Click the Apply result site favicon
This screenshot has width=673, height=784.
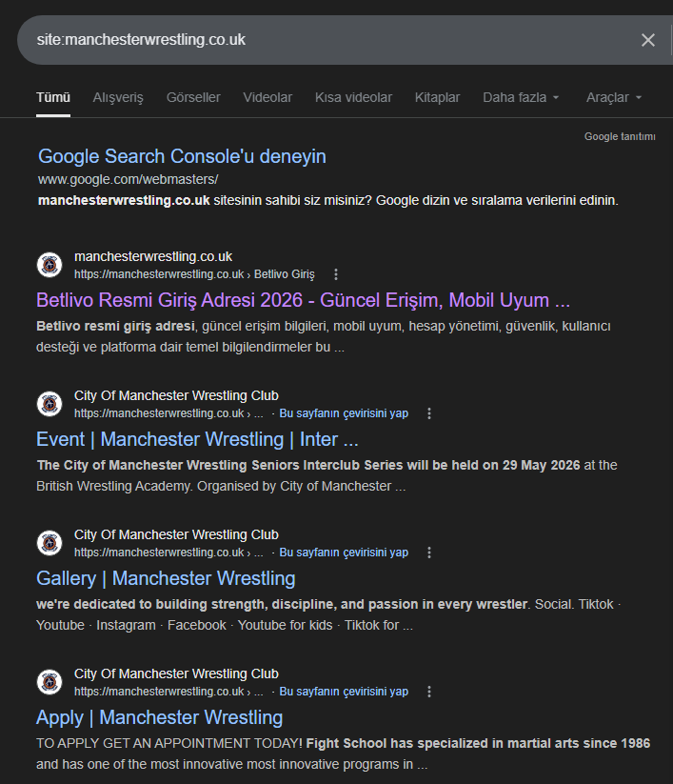pos(49,682)
